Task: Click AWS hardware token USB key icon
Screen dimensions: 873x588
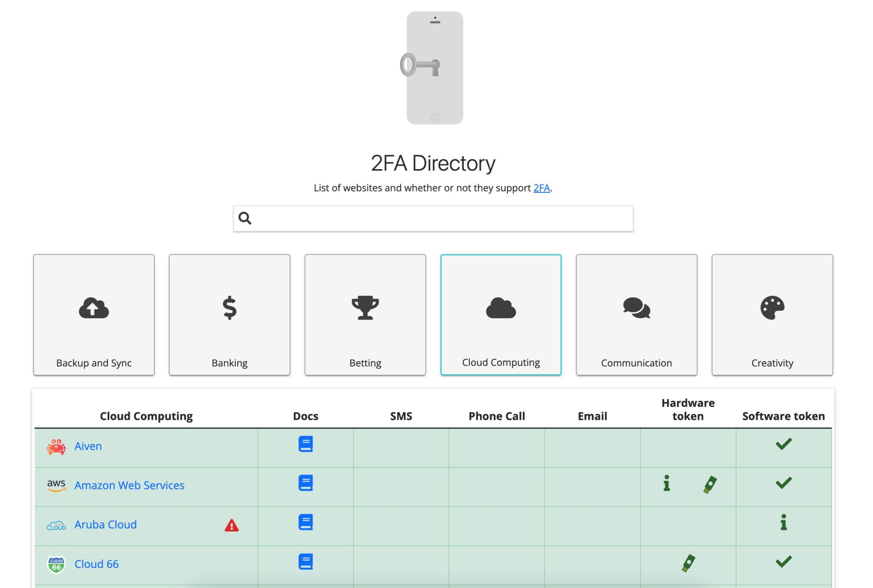Action: (x=710, y=484)
